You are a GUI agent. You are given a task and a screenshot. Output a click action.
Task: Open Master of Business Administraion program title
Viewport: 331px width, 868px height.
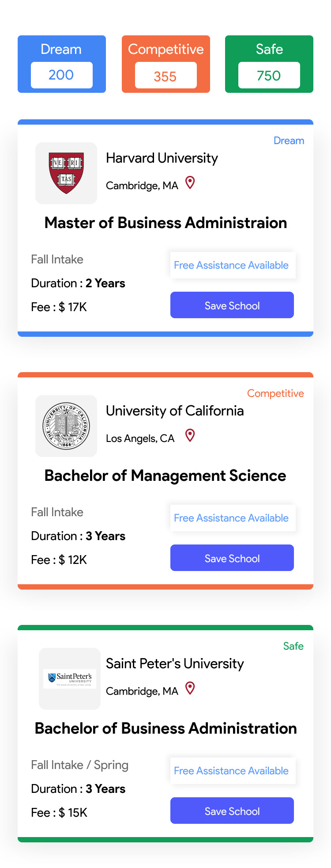[x=165, y=223]
